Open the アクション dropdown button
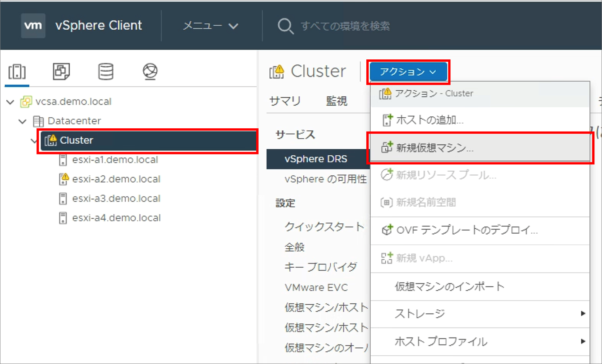This screenshot has height=364, width=602. pos(408,72)
